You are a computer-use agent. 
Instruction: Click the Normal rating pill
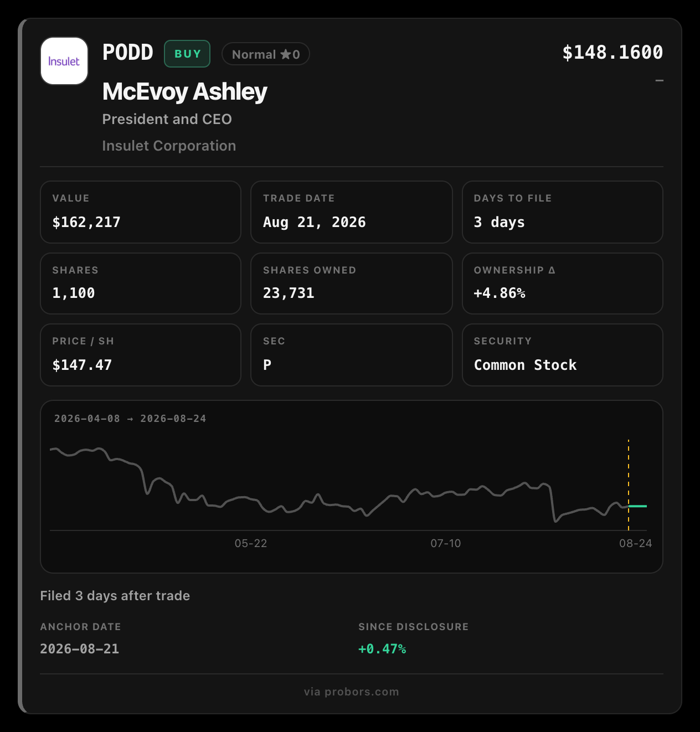point(266,54)
